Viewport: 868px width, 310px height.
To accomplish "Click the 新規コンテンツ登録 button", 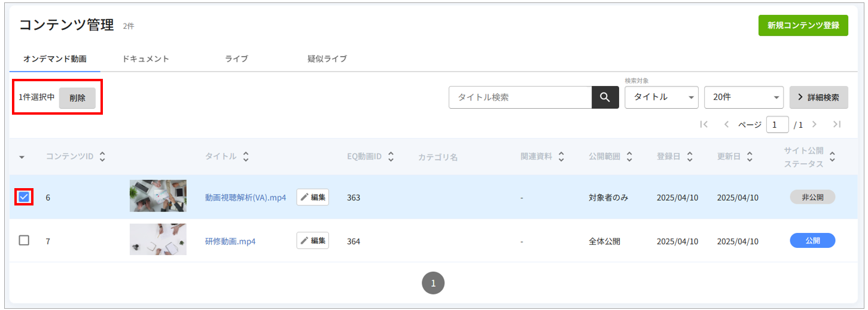I will [x=803, y=26].
